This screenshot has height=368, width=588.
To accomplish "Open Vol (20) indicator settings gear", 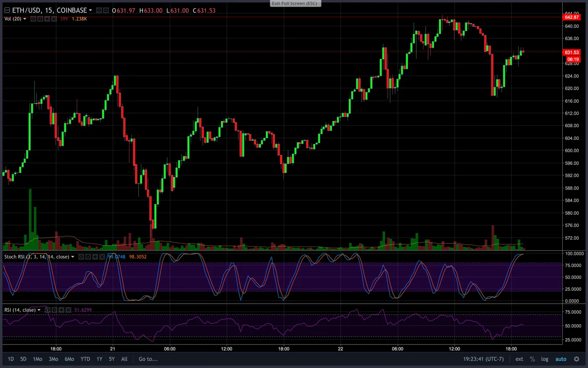I will (40, 19).
